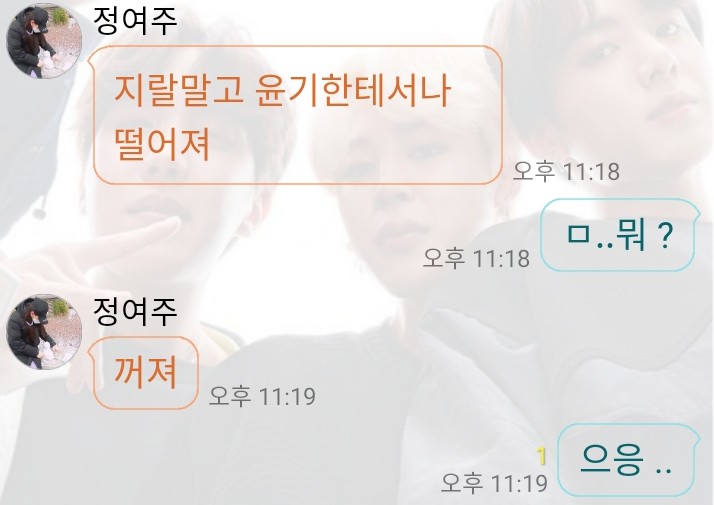The width and height of the screenshot is (714, 505).
Task: Click the question mark in ㅁ..뭐 ? bubble
Action: point(665,235)
